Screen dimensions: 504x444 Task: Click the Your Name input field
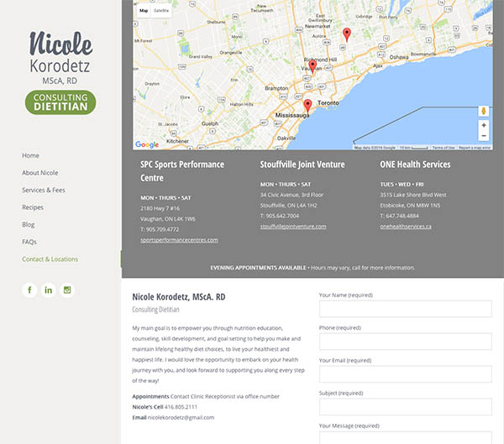[x=405, y=309]
